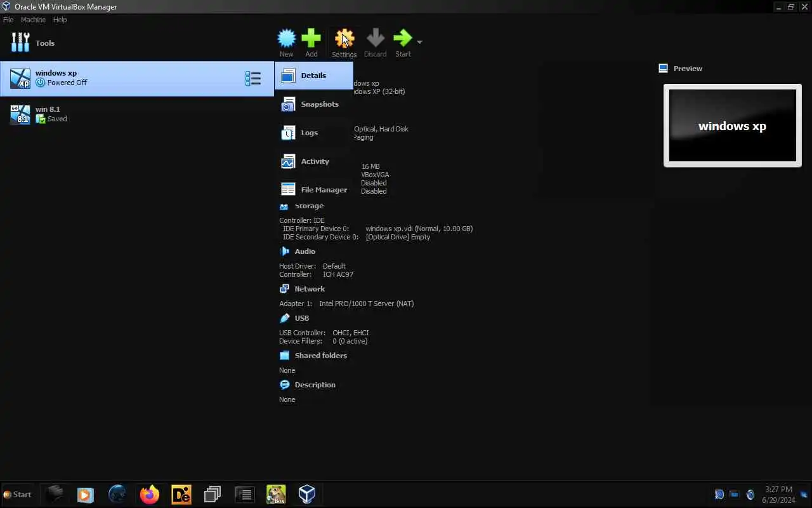Open the Help menu
This screenshot has width=812, height=508.
tap(60, 20)
